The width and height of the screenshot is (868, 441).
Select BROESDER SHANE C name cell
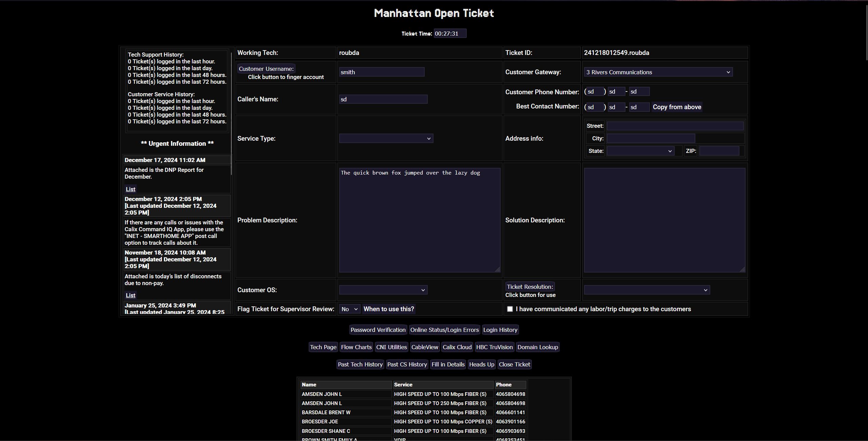(x=346, y=431)
